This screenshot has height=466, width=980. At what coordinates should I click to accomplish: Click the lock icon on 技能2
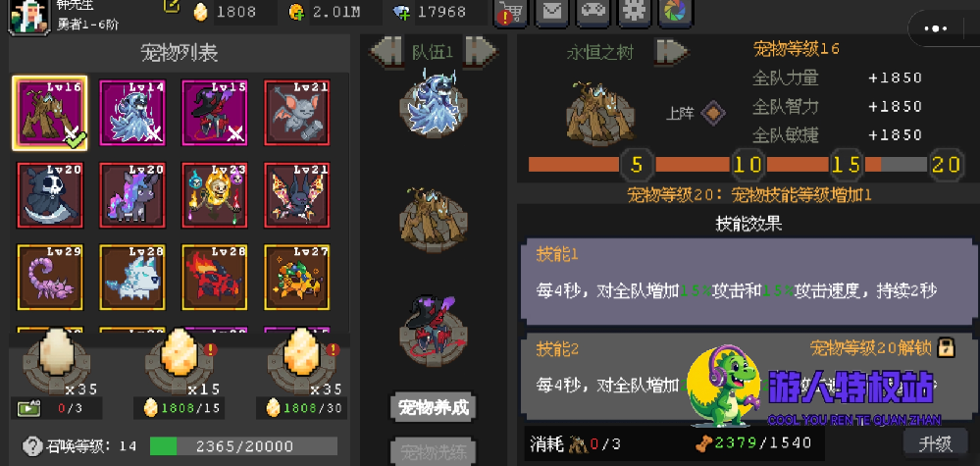tap(947, 347)
